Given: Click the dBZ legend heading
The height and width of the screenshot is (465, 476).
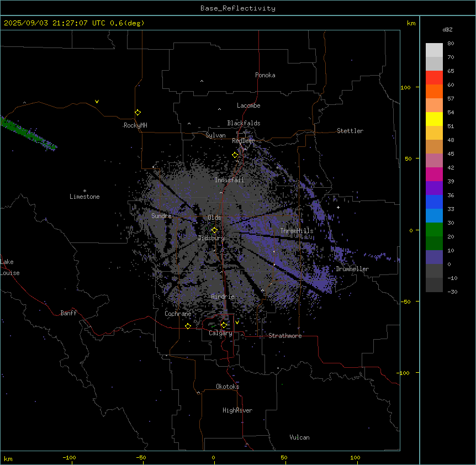Looking at the screenshot, I should [x=447, y=30].
